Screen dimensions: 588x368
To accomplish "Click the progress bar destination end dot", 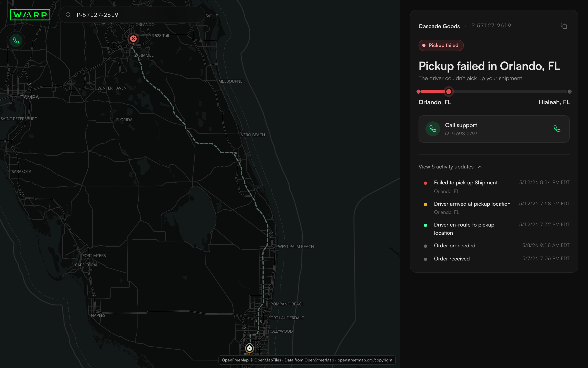I will 570,92.
